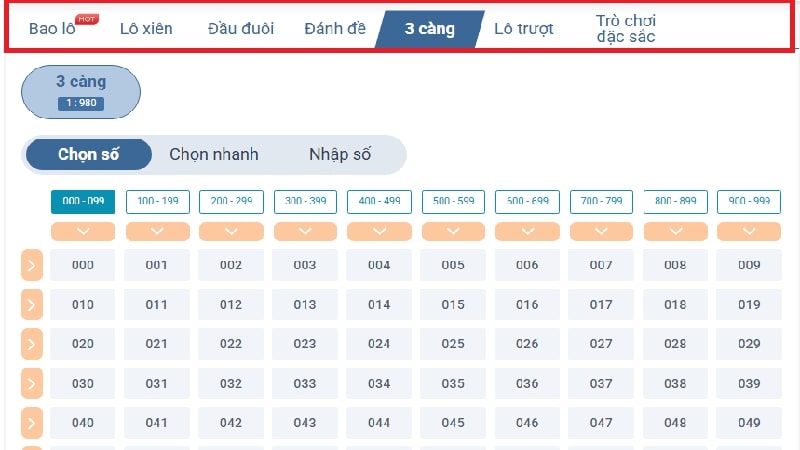
Task: Click the row arrow beside 010
Action: 32,305
